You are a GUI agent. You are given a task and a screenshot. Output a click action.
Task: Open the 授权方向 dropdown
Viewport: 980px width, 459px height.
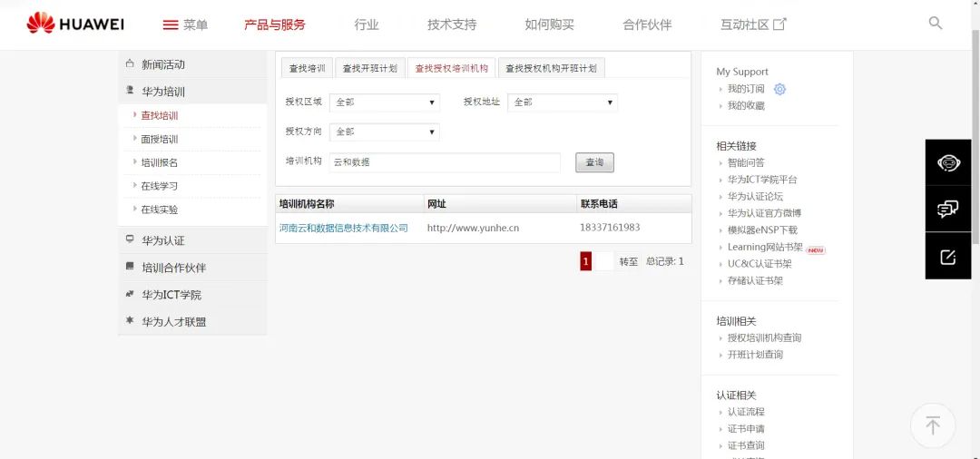pyautogui.click(x=385, y=132)
